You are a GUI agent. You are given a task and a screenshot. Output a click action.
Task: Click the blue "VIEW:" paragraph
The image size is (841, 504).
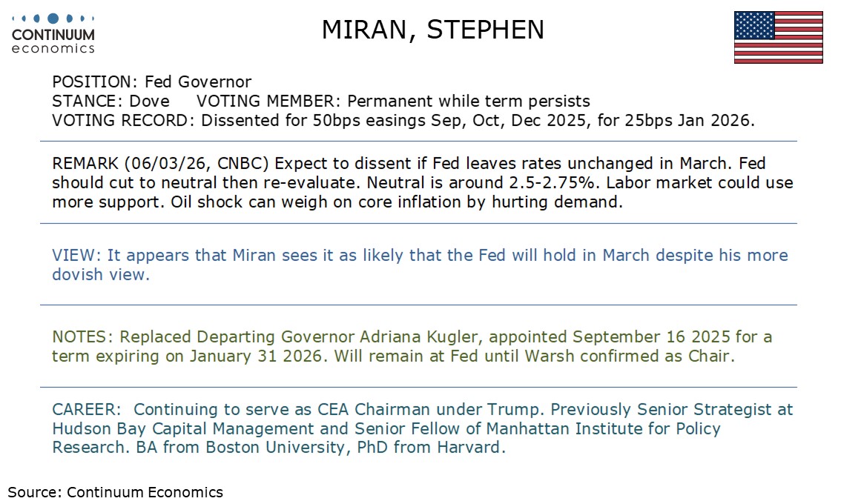(x=419, y=265)
